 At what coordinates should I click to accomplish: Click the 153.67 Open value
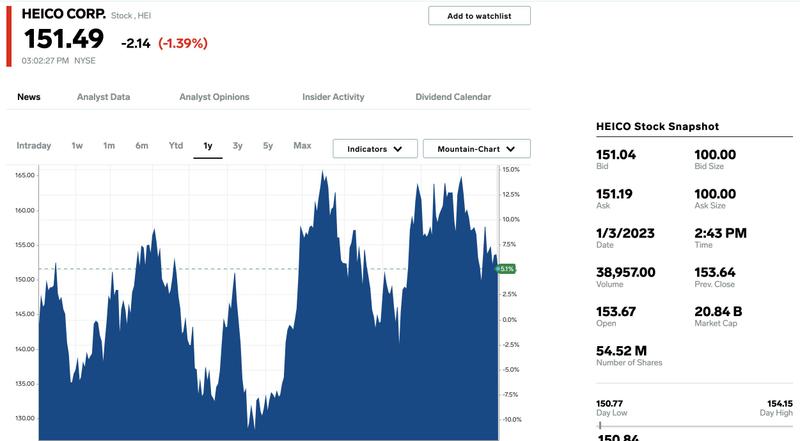616,312
